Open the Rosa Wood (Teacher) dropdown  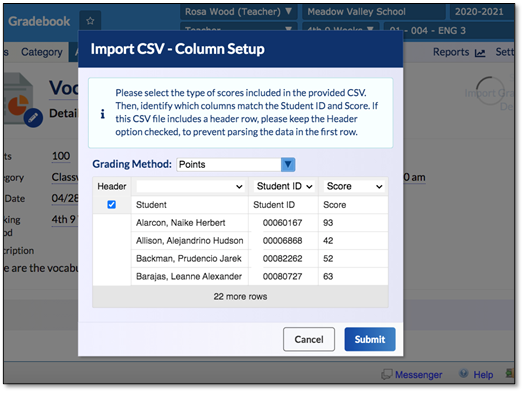tap(239, 12)
